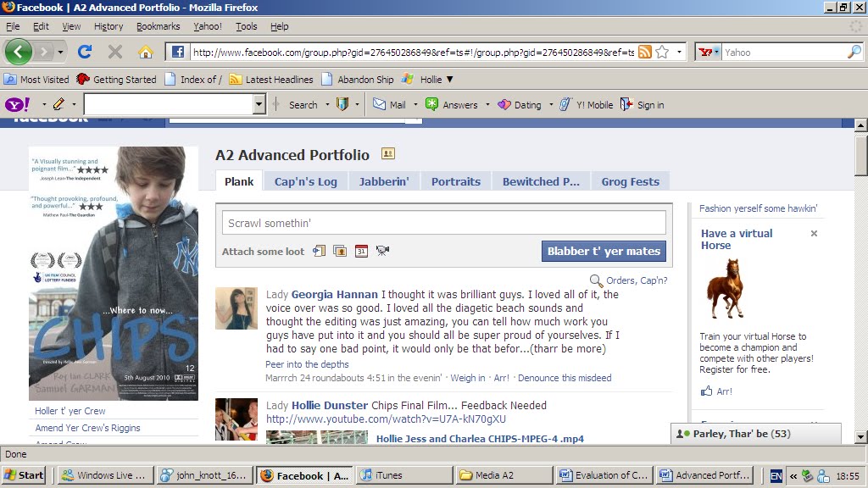This screenshot has height=488, width=868.
Task: Open the History menu
Action: coord(108,26)
